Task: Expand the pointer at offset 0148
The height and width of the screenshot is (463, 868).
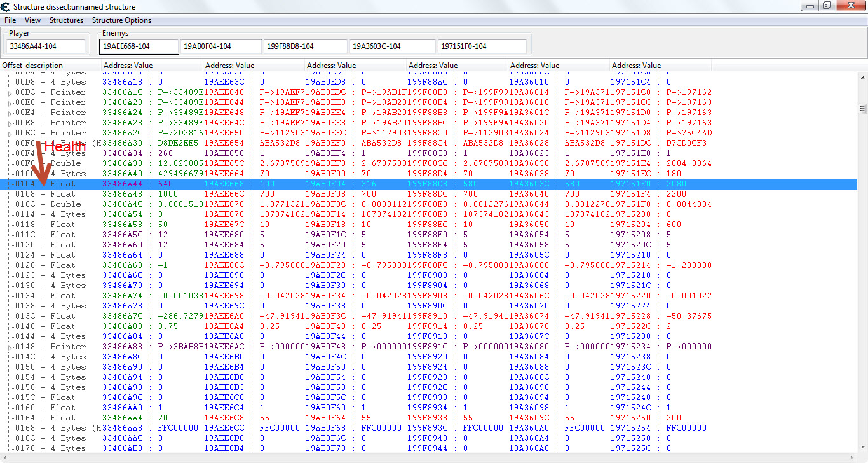Action: 10,347
